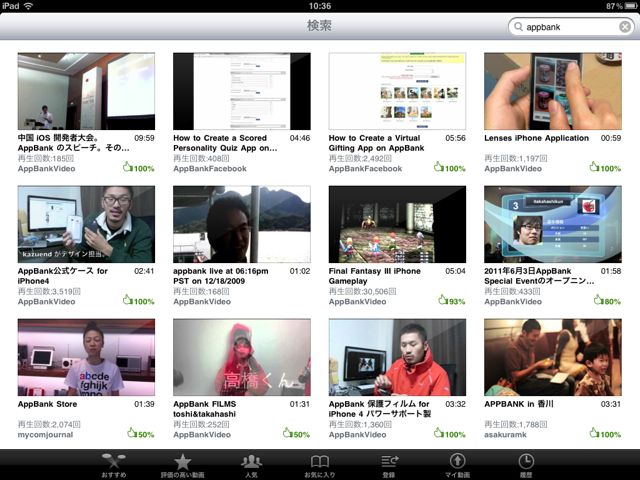Select the 再生回数:30,506回 view count
640x480 pixels.
coord(362,292)
